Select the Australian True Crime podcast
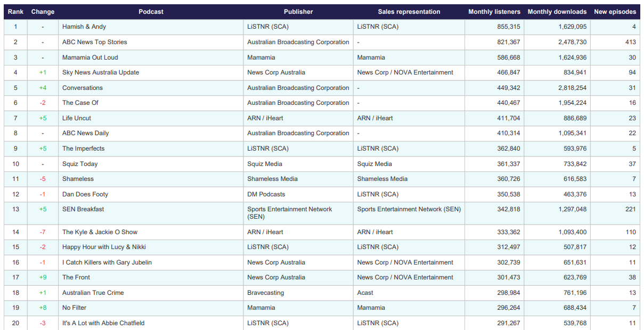Image resolution: width=644 pixels, height=330 pixels. pyautogui.click(x=93, y=293)
